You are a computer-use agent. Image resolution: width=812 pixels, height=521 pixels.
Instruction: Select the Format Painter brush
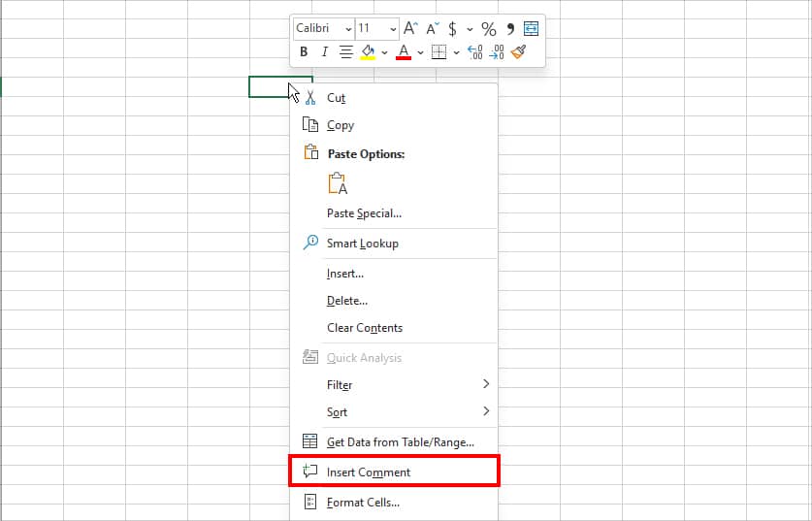click(518, 51)
